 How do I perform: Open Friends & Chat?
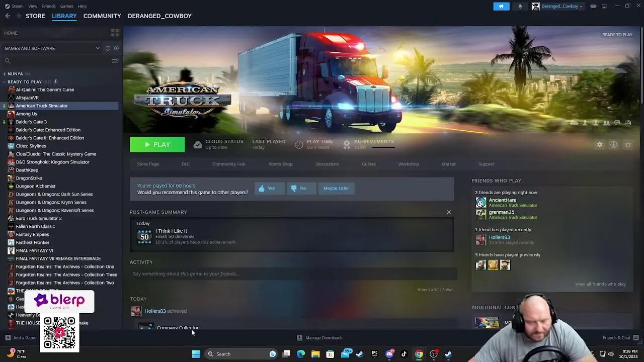coord(620,338)
